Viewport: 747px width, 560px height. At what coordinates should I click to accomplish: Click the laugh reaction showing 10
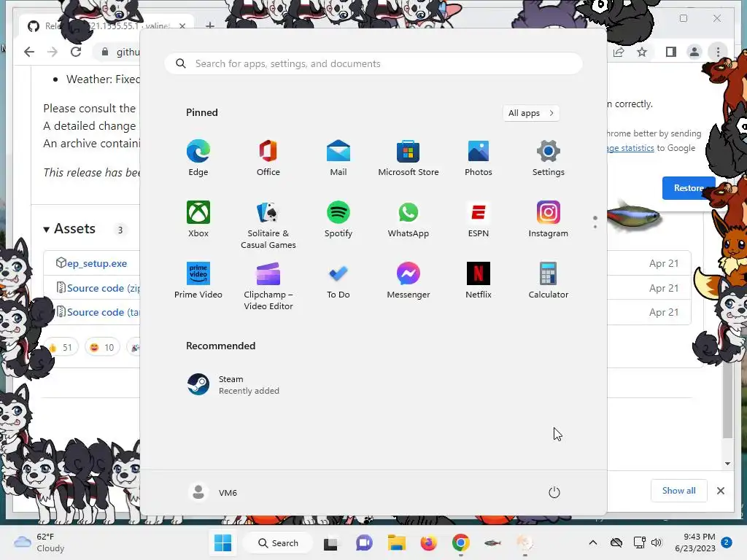[x=102, y=348]
